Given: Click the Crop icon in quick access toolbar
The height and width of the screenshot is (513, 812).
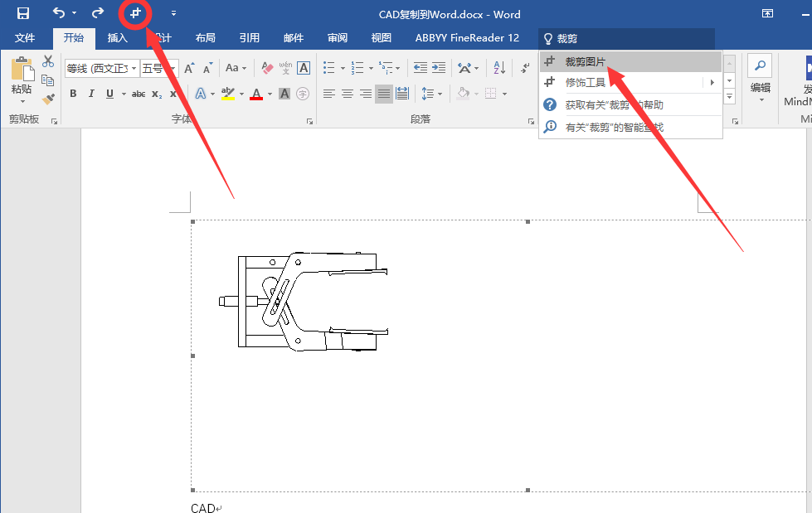Looking at the screenshot, I should tap(135, 13).
